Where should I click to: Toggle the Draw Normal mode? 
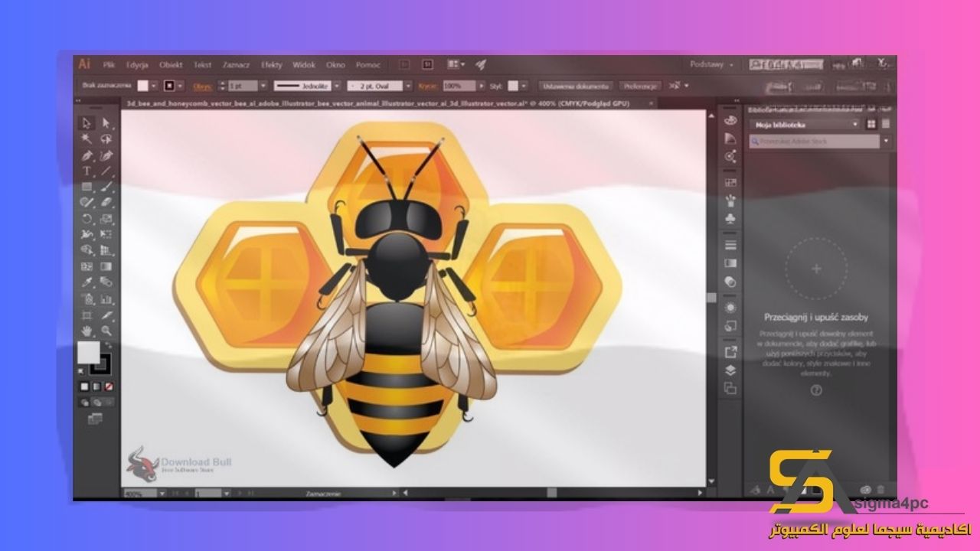point(84,401)
